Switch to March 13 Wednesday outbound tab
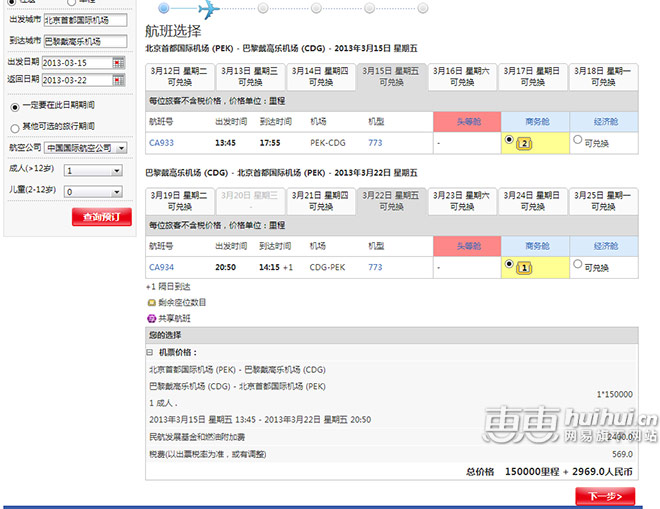This screenshot has height=509, width=660. 250,77
